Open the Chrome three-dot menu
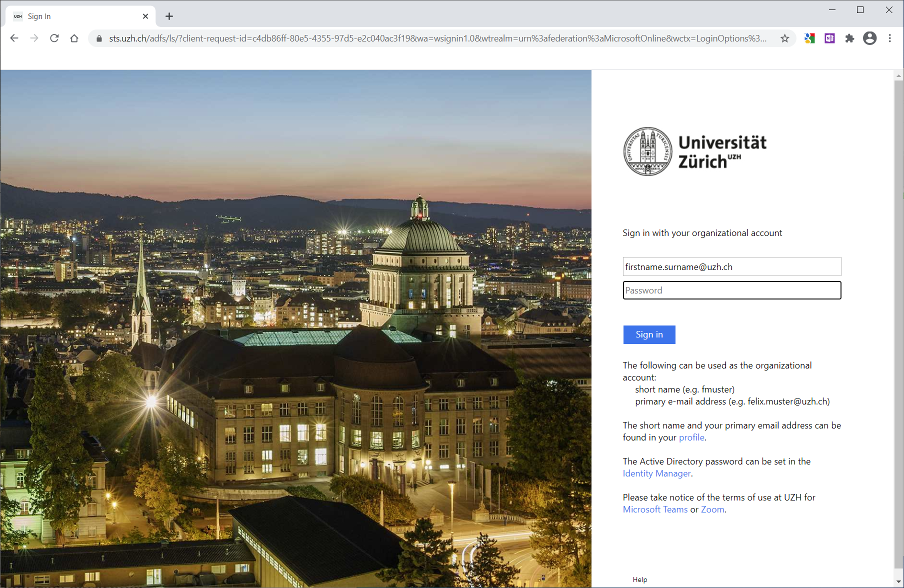 (889, 38)
